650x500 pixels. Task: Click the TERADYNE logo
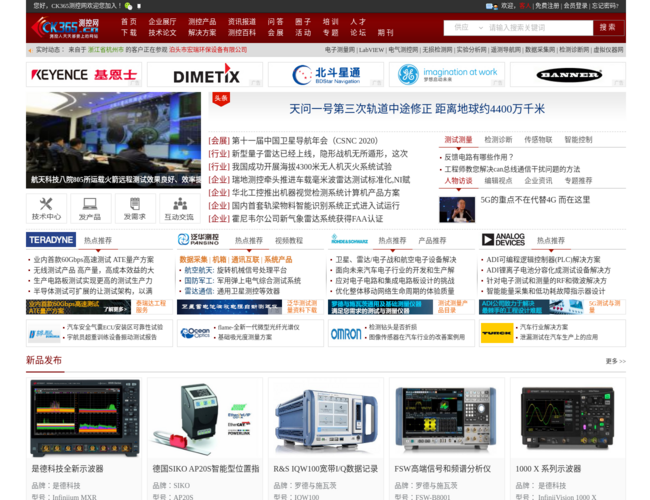point(51,240)
